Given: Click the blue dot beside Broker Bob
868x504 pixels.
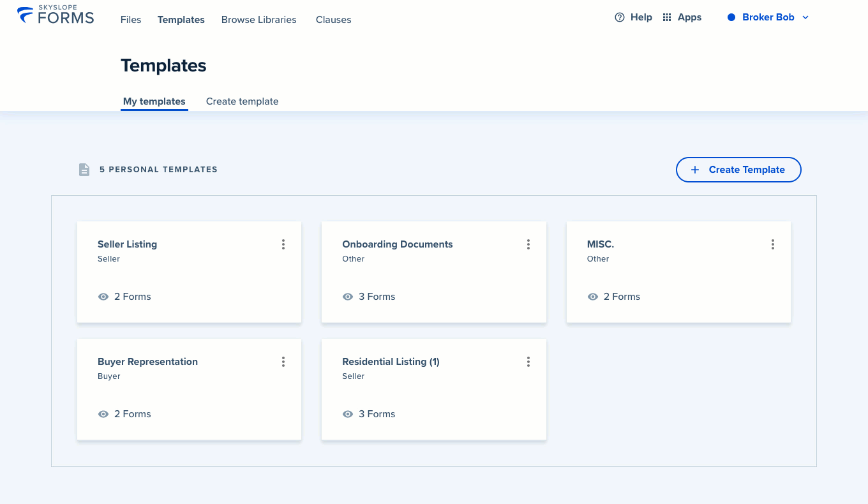Looking at the screenshot, I should click(731, 17).
